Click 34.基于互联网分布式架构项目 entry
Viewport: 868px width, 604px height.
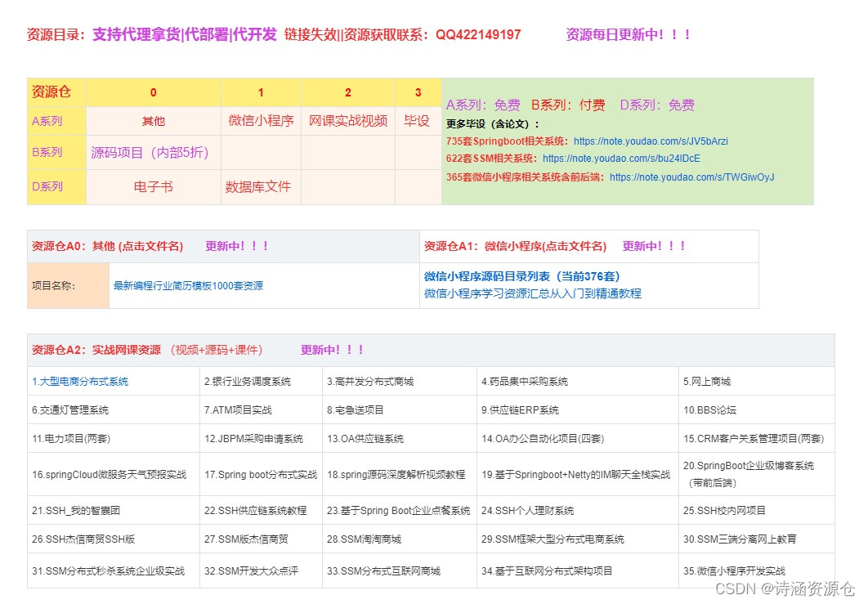(x=546, y=571)
